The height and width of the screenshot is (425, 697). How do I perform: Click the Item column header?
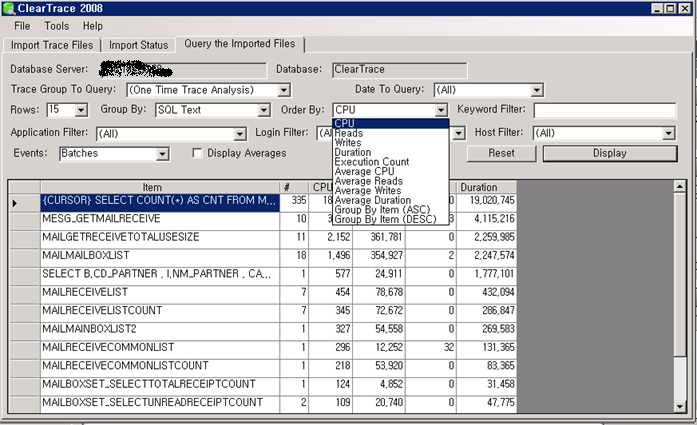(x=160, y=187)
